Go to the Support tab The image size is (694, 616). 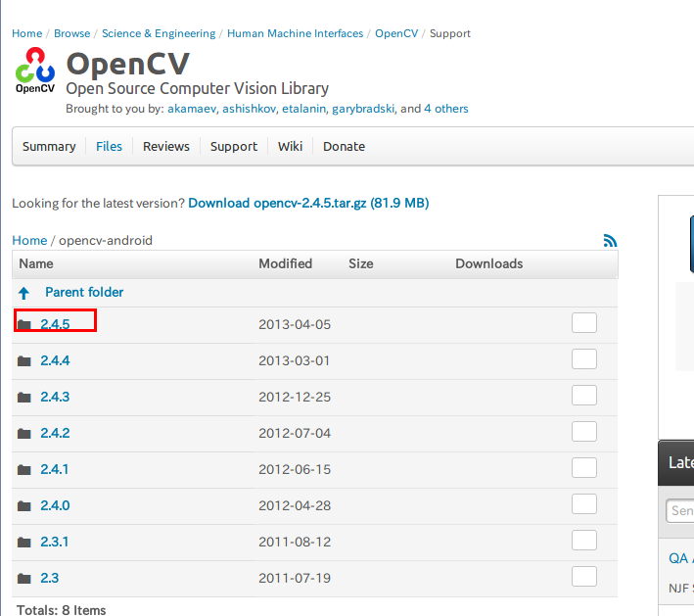pos(234,147)
